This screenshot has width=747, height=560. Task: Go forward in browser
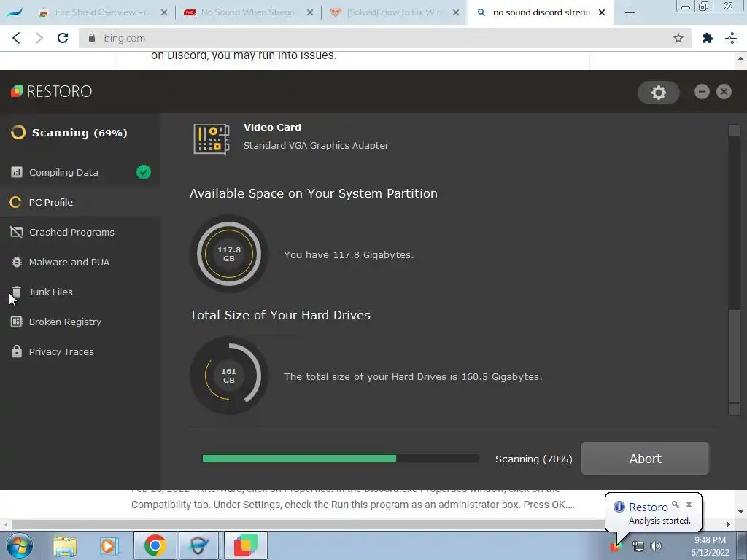(39, 38)
